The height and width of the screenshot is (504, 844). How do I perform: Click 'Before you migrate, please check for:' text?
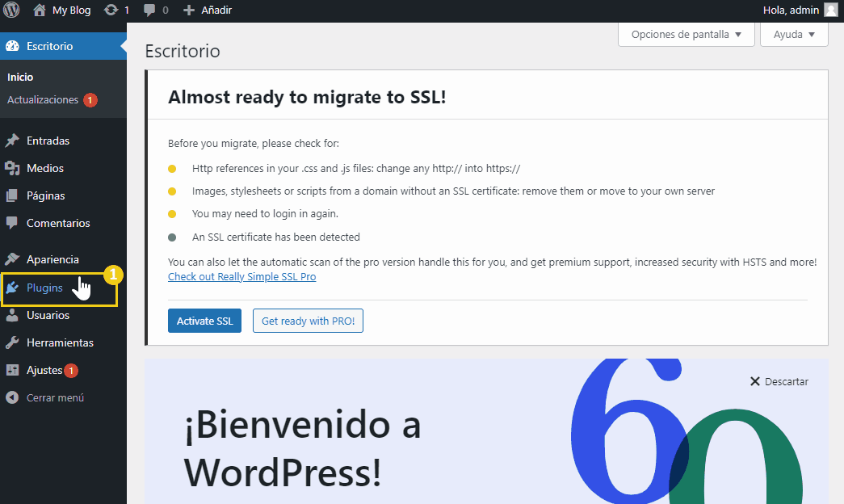click(254, 144)
